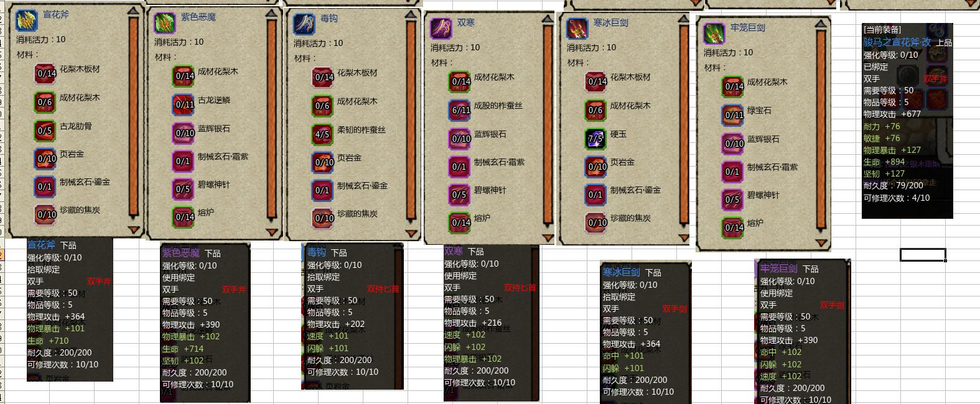Click the 宣花斧 weapon icon
This screenshot has height=404, width=980.
pos(27,20)
